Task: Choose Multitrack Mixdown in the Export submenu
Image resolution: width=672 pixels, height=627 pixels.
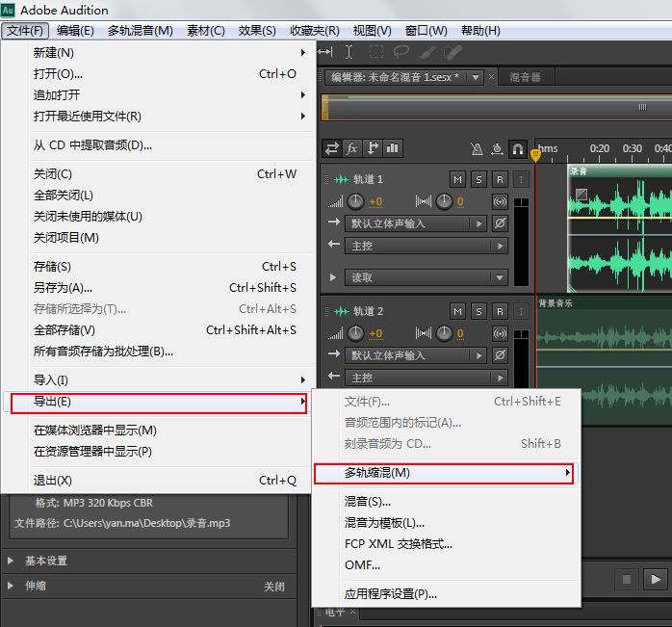Action: [444, 473]
